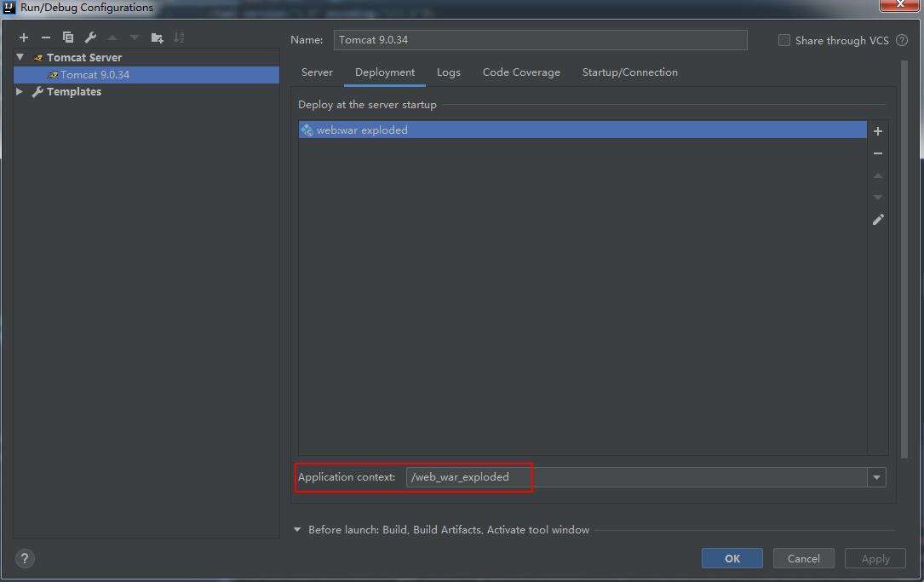The height and width of the screenshot is (582, 924).
Task: Switch to the Server tab
Action: point(317,72)
